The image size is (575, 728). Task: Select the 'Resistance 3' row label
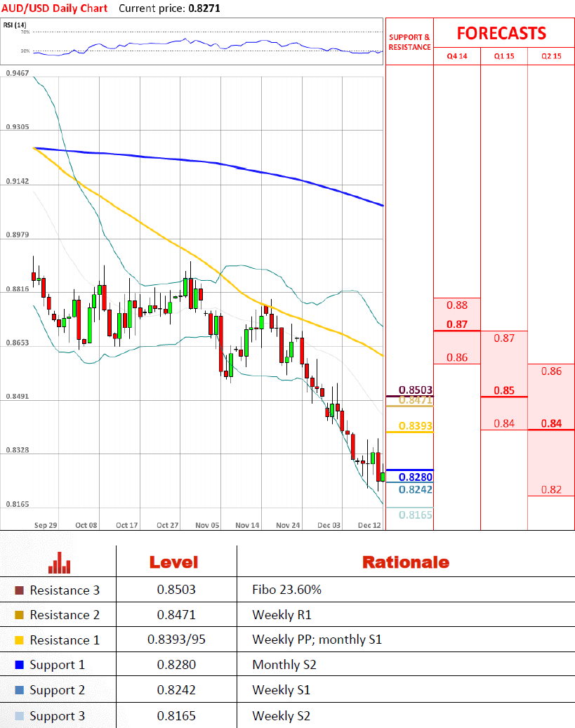point(65,590)
